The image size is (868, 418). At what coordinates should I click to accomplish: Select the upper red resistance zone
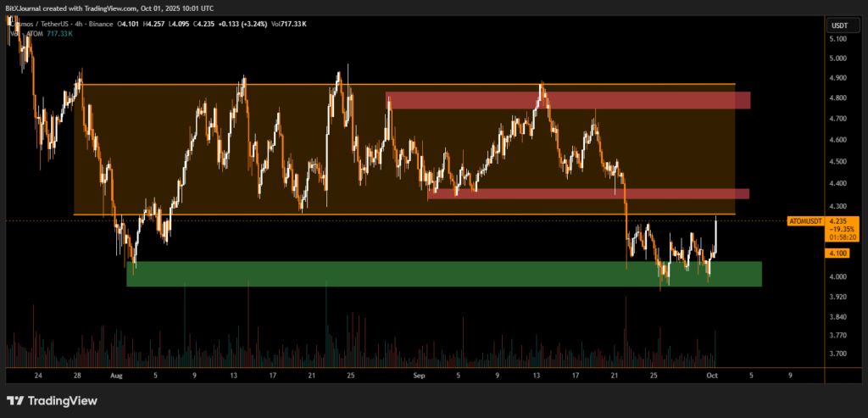pos(567,100)
